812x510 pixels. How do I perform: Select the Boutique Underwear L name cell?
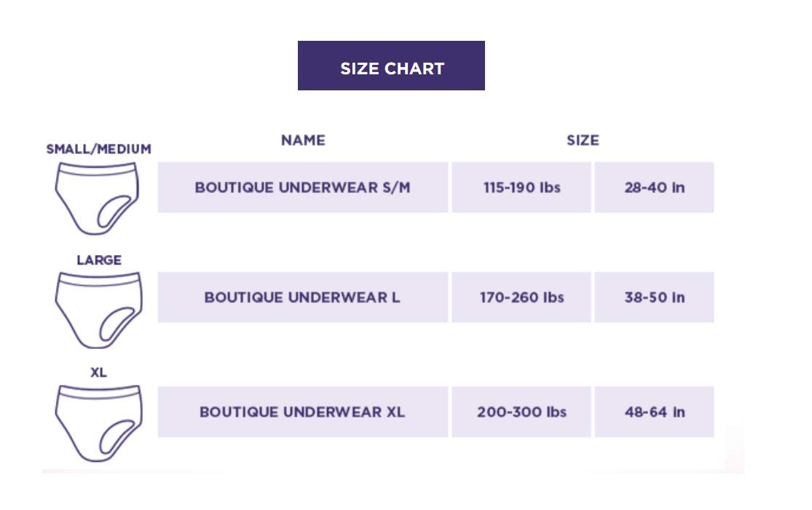click(302, 297)
